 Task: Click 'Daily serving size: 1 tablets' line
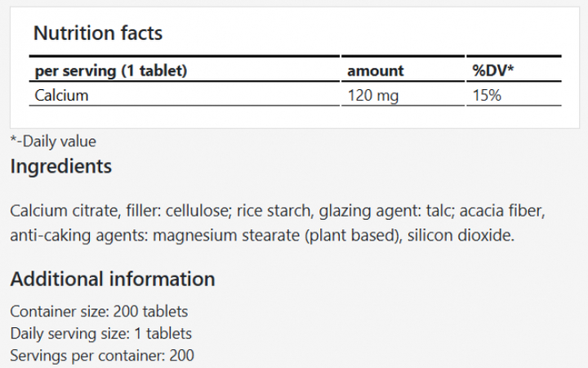click(x=101, y=334)
